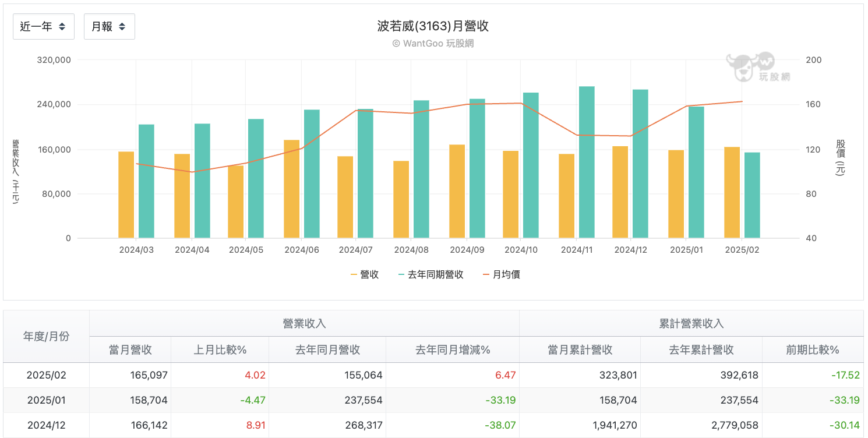
Task: Click the 2024/06 yellow revenue bar
Action: pyautogui.click(x=292, y=189)
